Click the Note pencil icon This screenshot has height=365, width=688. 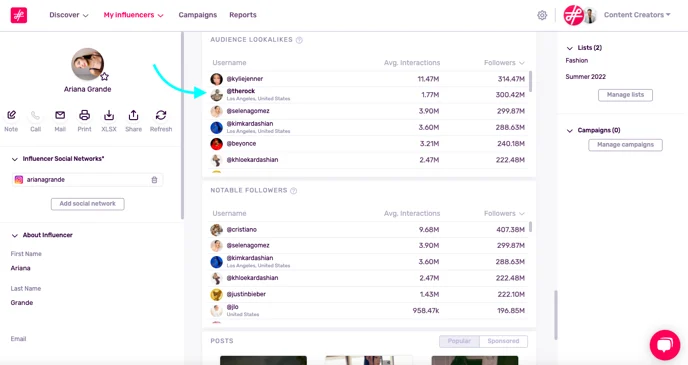11,115
